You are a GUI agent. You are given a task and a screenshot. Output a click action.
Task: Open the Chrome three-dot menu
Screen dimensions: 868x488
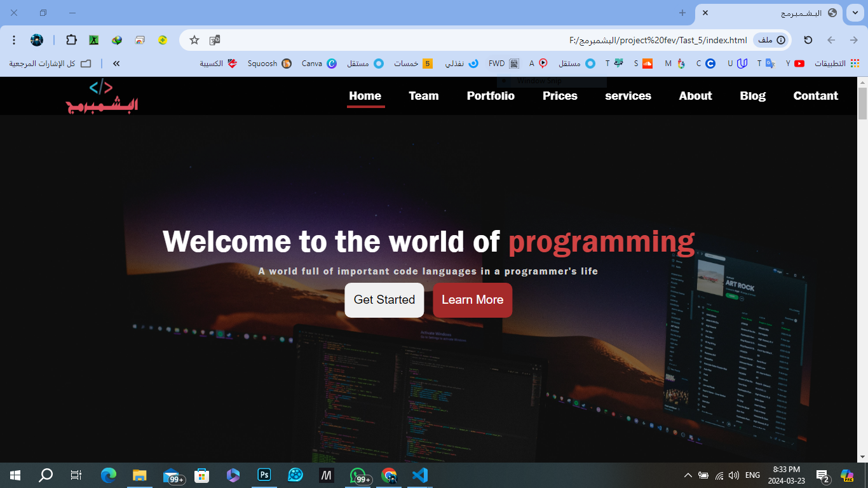click(x=14, y=40)
